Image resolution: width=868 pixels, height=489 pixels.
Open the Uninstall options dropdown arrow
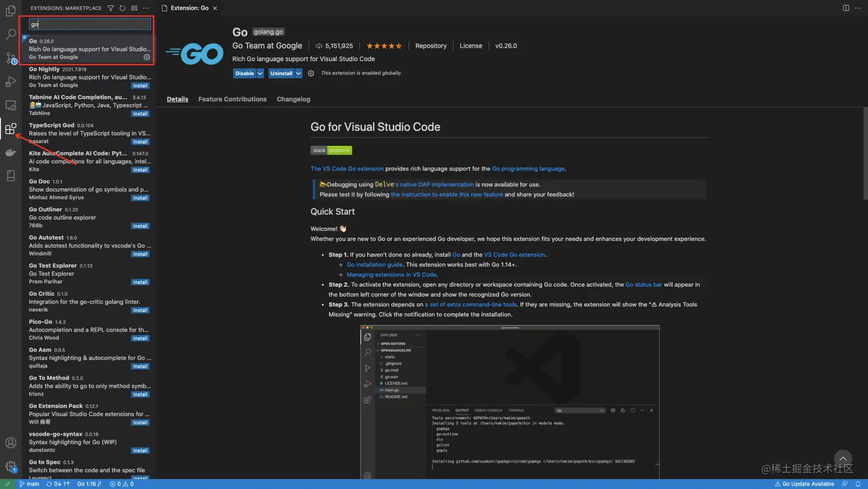(297, 73)
